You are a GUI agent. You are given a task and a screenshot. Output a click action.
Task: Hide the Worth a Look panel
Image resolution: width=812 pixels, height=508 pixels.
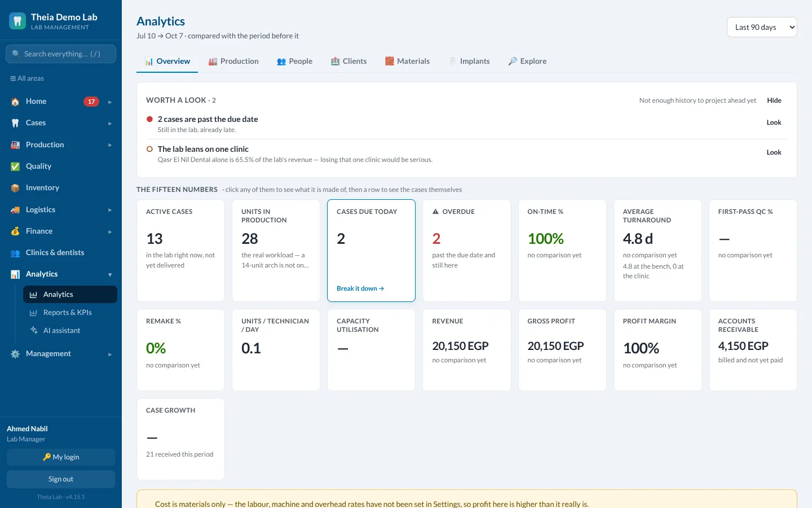(774, 100)
